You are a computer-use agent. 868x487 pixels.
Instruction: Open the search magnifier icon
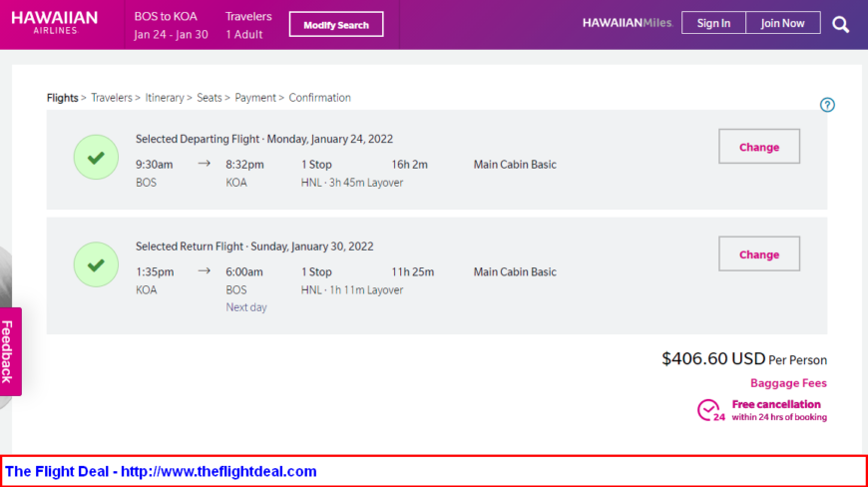click(x=840, y=24)
